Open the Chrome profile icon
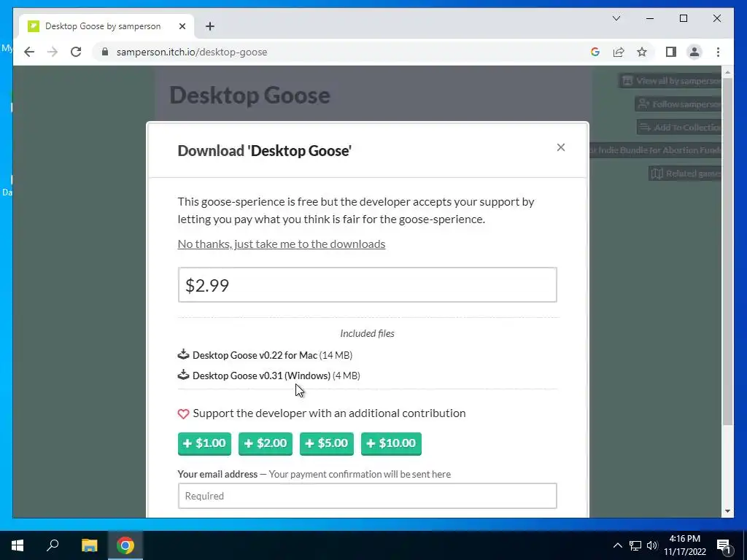 694,52
